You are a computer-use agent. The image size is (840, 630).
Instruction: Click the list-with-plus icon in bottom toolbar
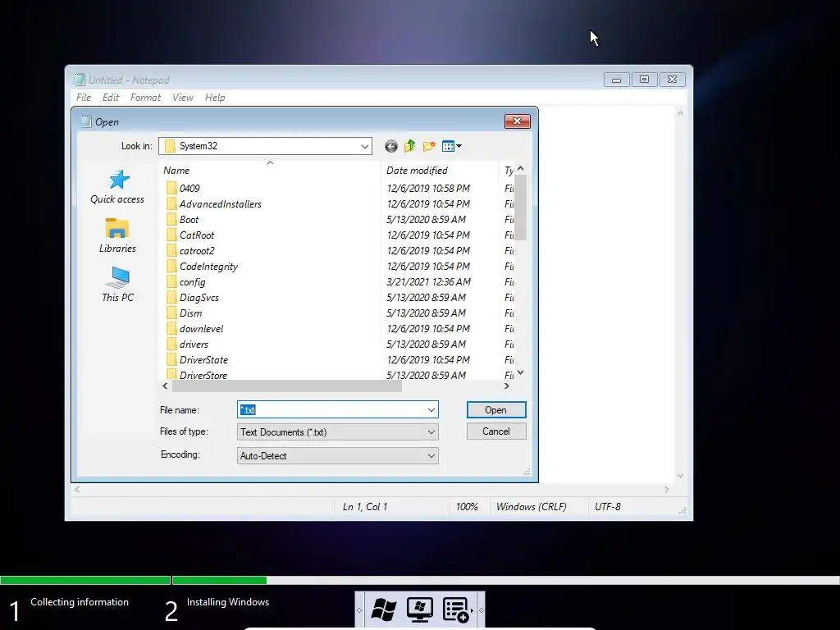click(456, 610)
